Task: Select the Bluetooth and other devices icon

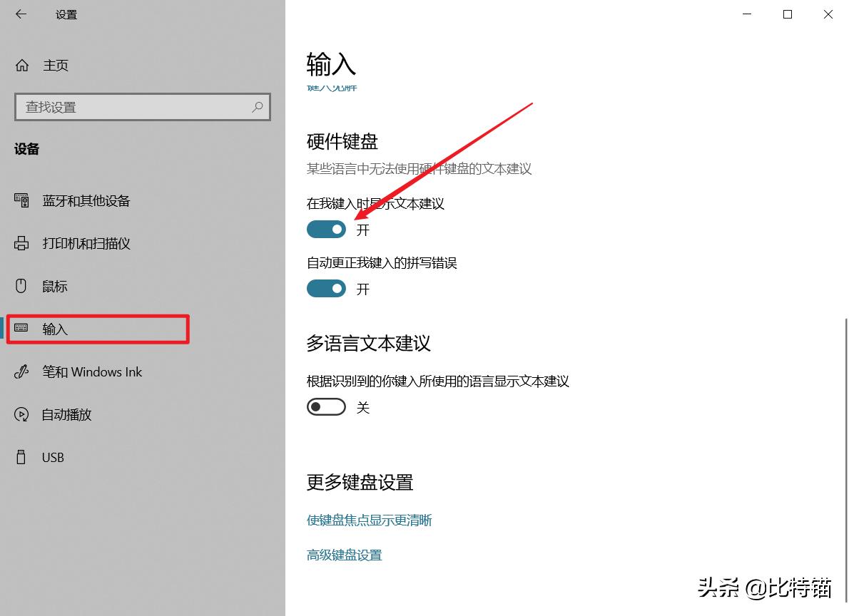Action: point(21,200)
